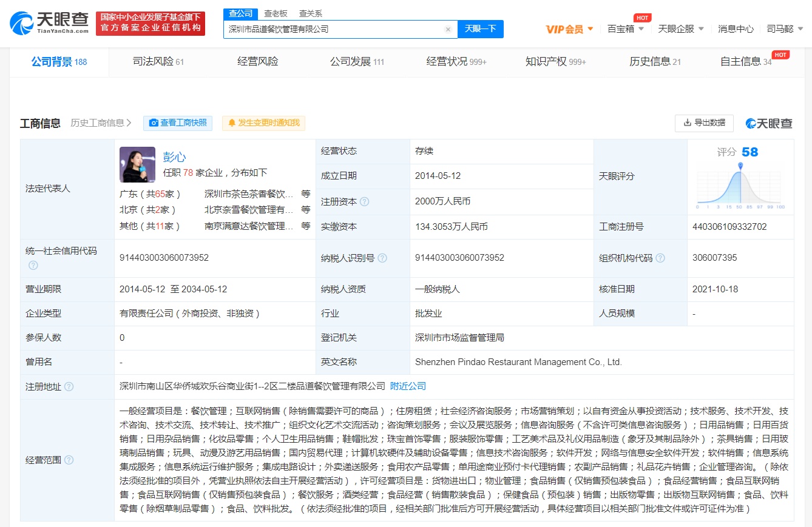Click 广东（共65家） region entry
This screenshot has width=812, height=527.
[x=151, y=195]
